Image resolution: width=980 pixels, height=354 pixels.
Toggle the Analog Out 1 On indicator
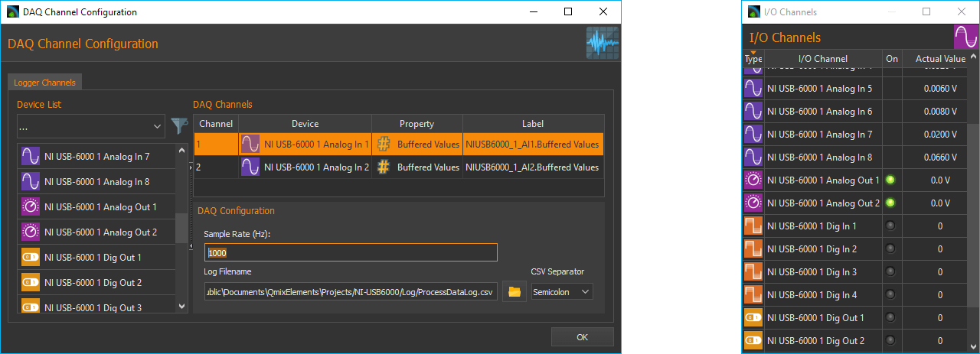pos(891,180)
